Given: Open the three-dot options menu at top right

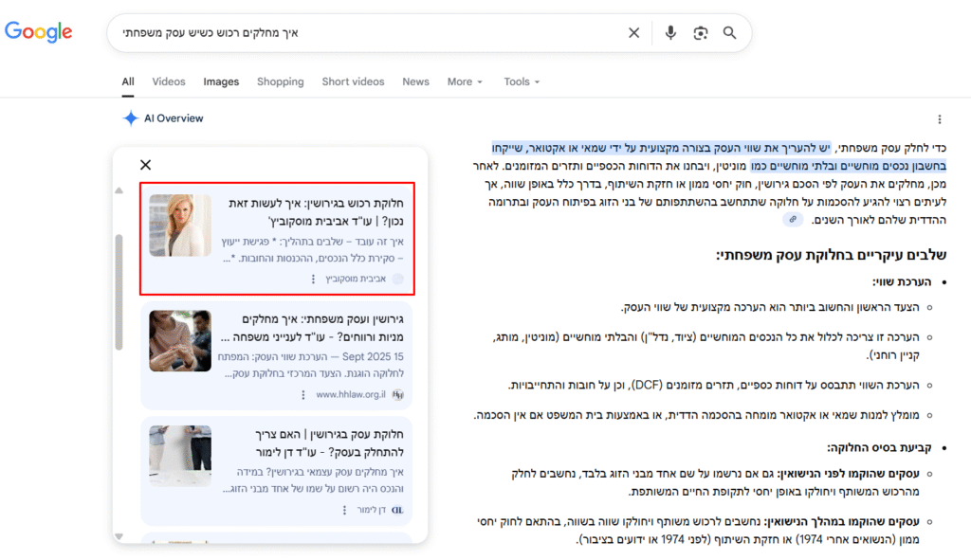Looking at the screenshot, I should (x=940, y=117).
